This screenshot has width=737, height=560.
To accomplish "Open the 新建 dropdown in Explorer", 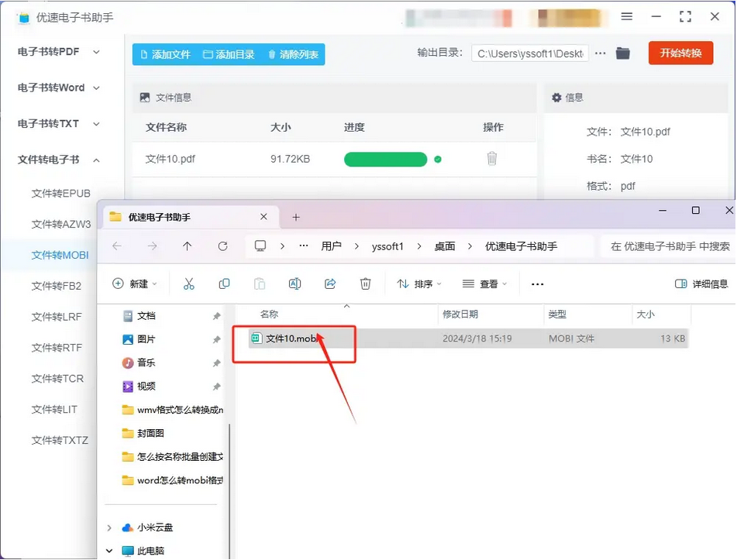I will click(134, 283).
